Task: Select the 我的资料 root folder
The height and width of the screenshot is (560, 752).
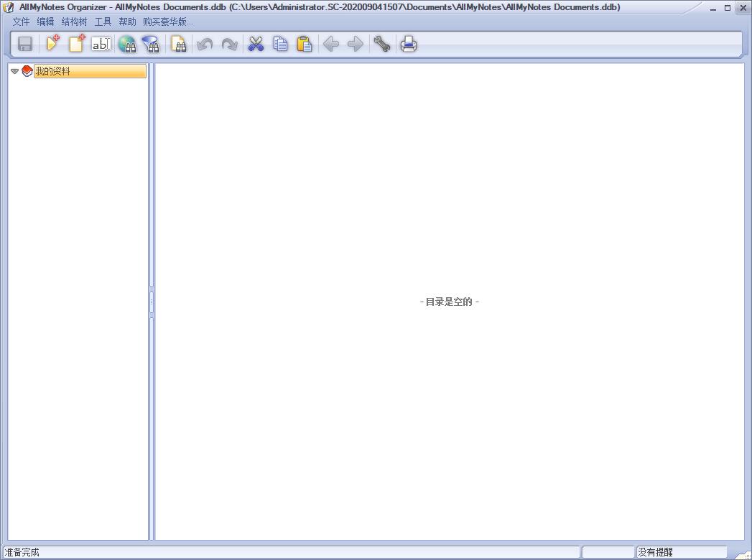Action: pyautogui.click(x=53, y=71)
